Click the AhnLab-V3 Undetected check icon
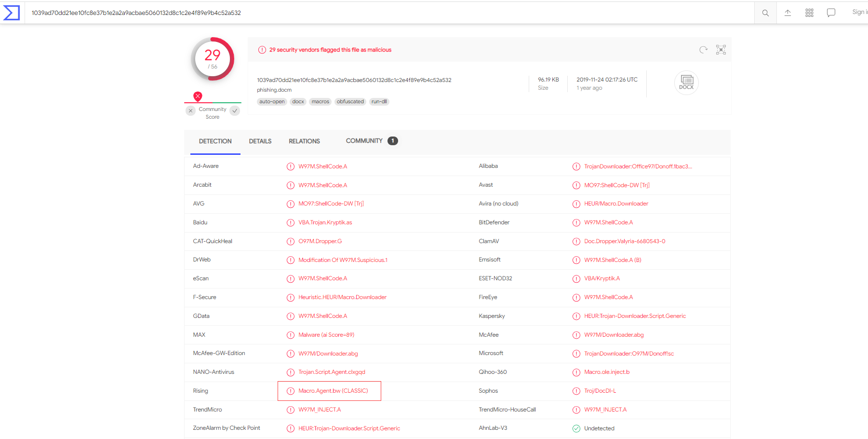The width and height of the screenshot is (868, 439). point(576,428)
